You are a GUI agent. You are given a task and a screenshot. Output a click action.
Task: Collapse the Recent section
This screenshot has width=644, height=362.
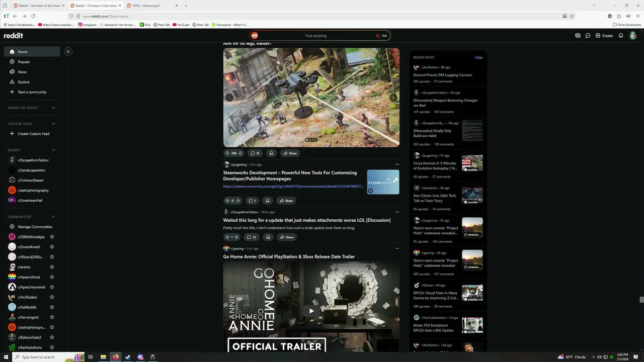click(x=53, y=150)
